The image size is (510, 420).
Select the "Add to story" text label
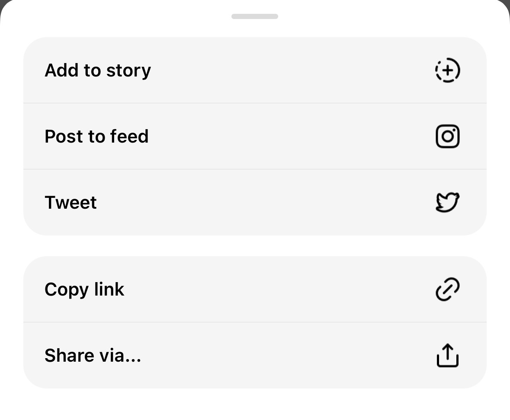pyautogui.click(x=98, y=70)
